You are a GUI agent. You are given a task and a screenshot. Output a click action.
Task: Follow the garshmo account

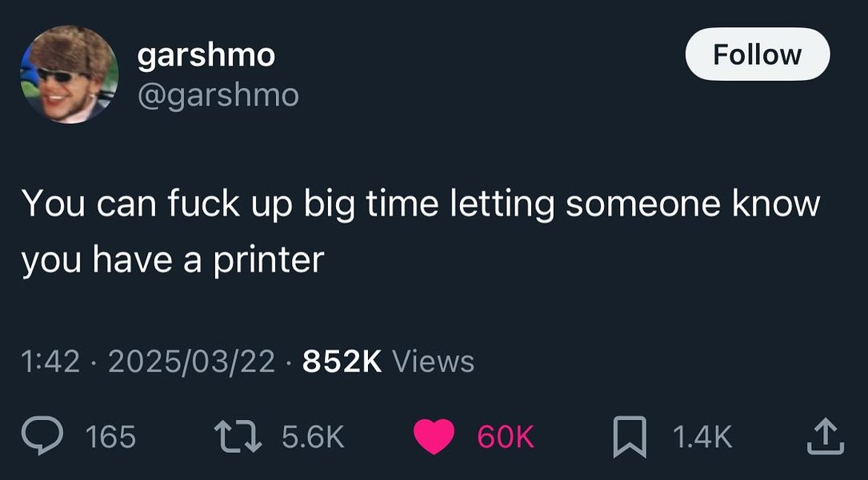click(x=757, y=54)
